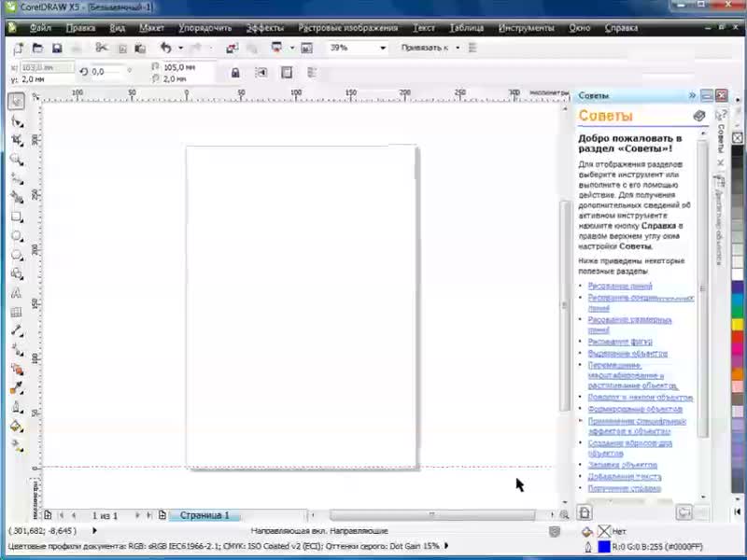Click the Import icon in the toolbar
The image size is (747, 560).
point(232,49)
